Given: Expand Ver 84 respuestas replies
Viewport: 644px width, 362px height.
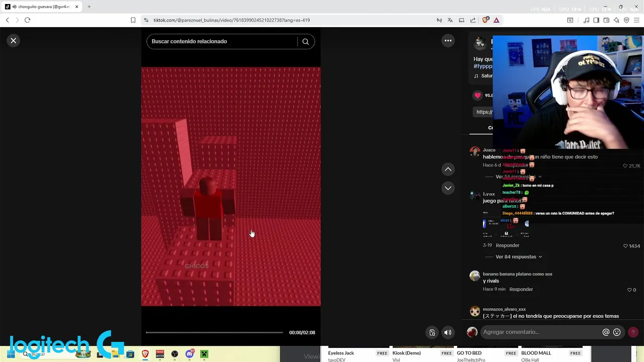Looking at the screenshot, I should (x=519, y=257).
